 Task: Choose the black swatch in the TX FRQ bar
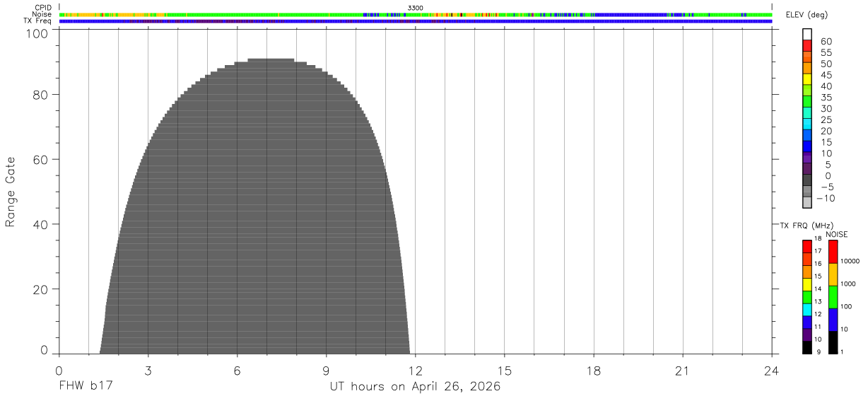tap(807, 347)
